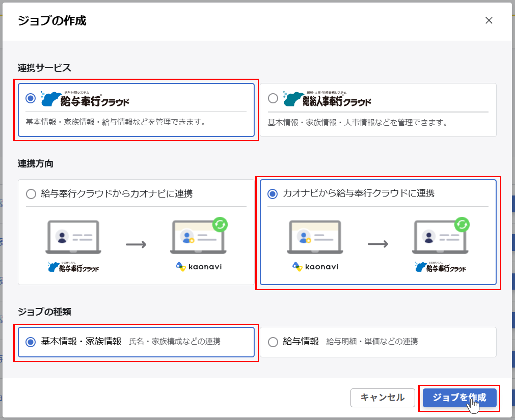Select the 総務人事奉行クラウド service radio button
Viewport: 515px width, 420px height.
(273, 98)
